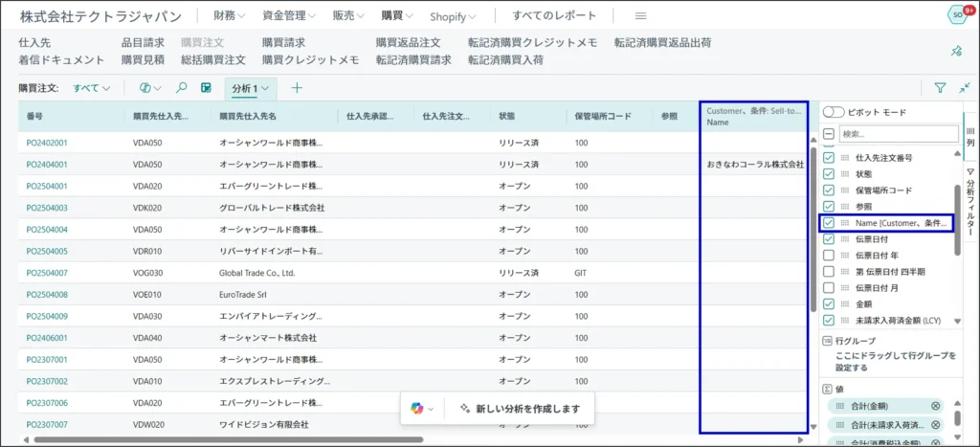Click 新しい分析を作成します button
980x447 pixels.
coord(520,409)
